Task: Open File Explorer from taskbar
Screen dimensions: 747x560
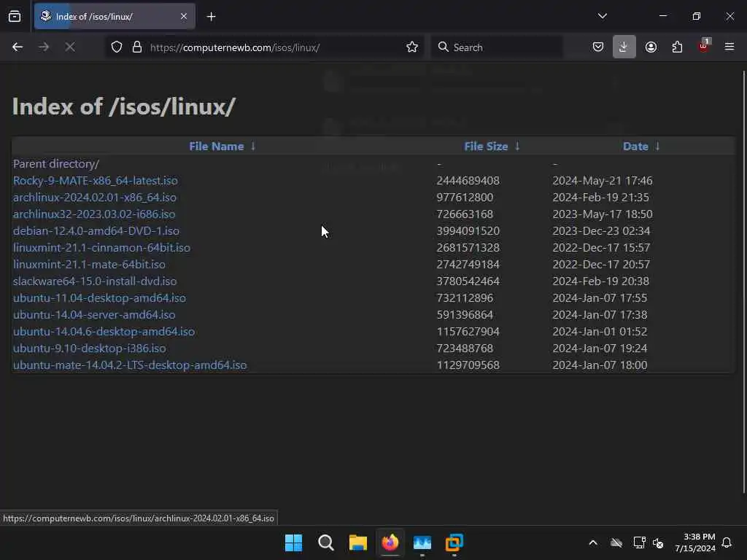Action: pos(357,542)
